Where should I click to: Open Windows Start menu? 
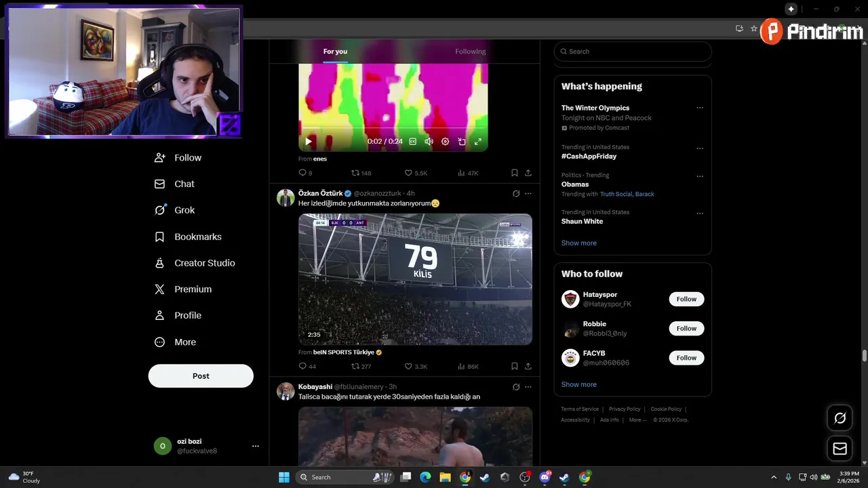(x=284, y=477)
